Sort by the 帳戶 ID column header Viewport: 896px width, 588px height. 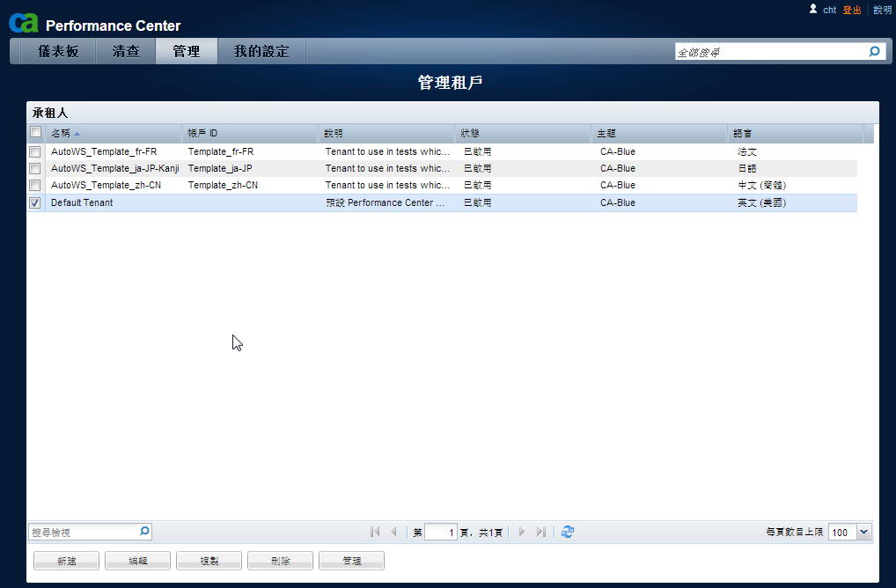coord(249,133)
